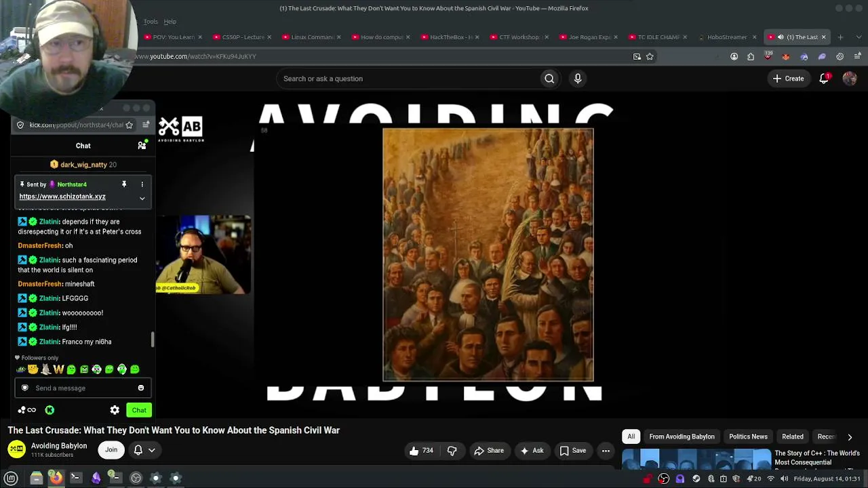Click the Ask button

point(532,451)
